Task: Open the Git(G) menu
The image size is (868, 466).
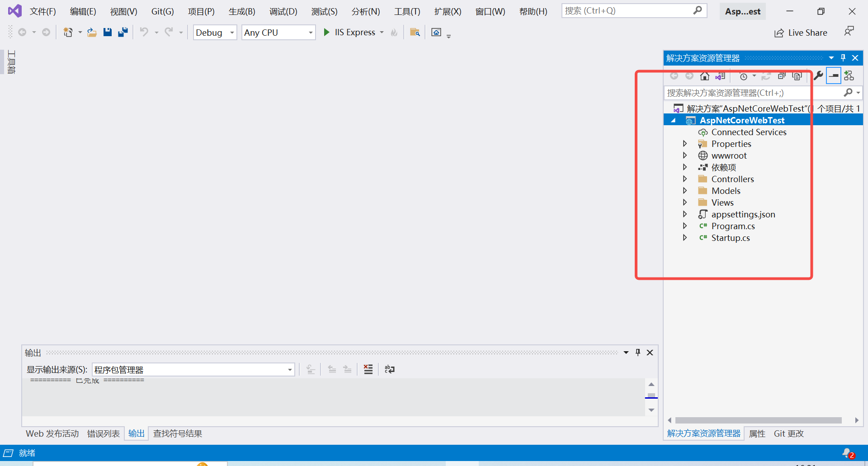Action: (163, 11)
